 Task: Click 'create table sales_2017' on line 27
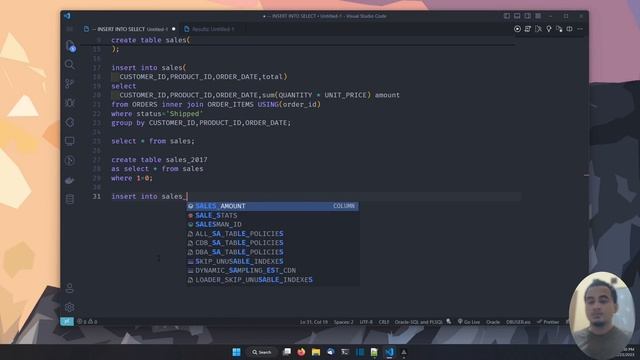click(159, 160)
